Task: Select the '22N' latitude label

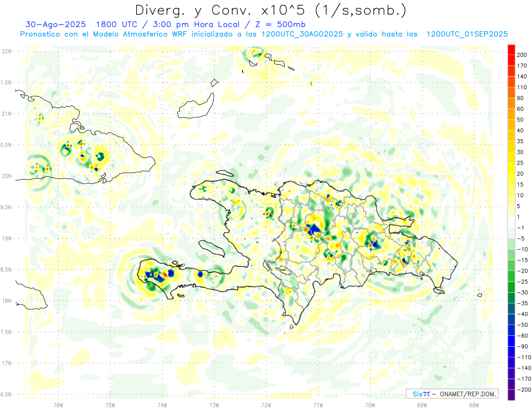Action: point(7,51)
